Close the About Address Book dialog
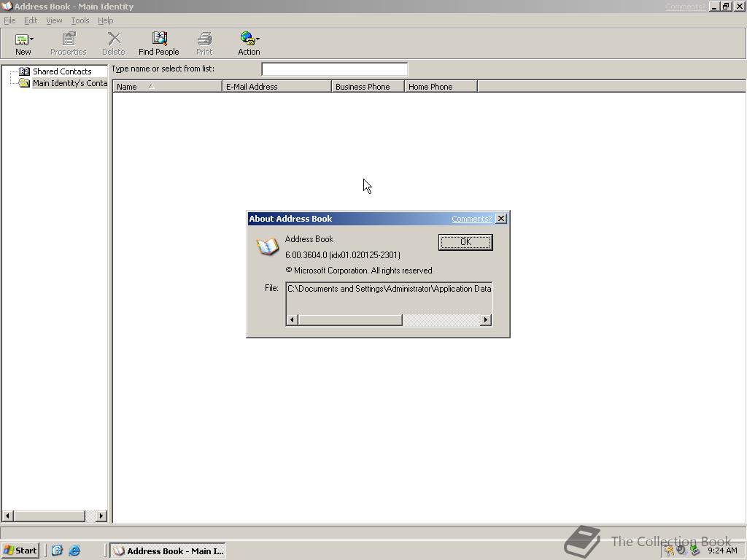747x560 pixels. tap(500, 219)
